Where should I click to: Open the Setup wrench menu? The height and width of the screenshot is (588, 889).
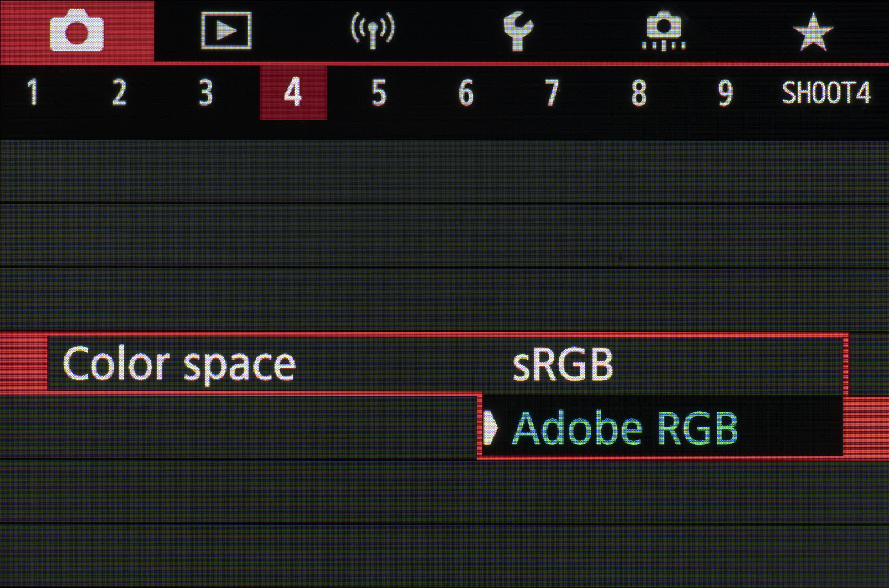tap(518, 31)
